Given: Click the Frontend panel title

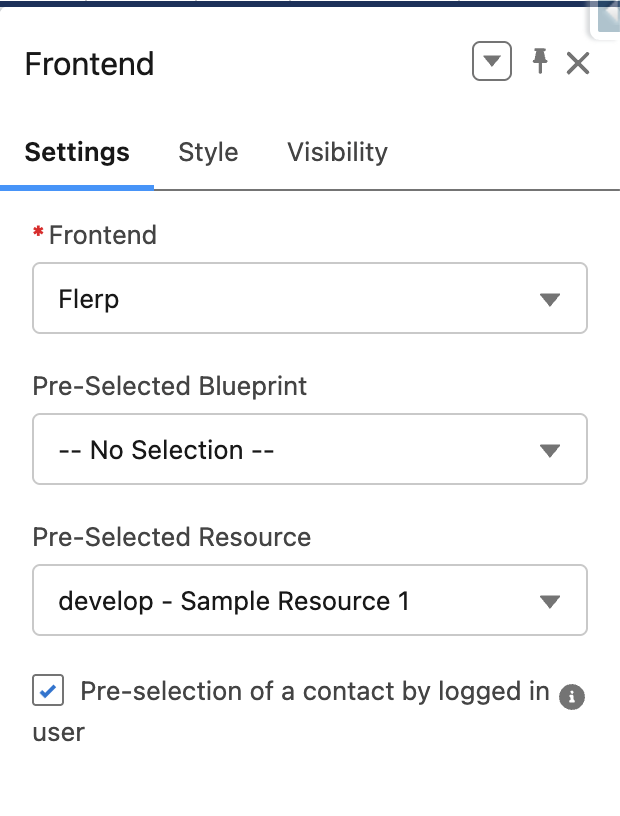Looking at the screenshot, I should pyautogui.click(x=89, y=64).
